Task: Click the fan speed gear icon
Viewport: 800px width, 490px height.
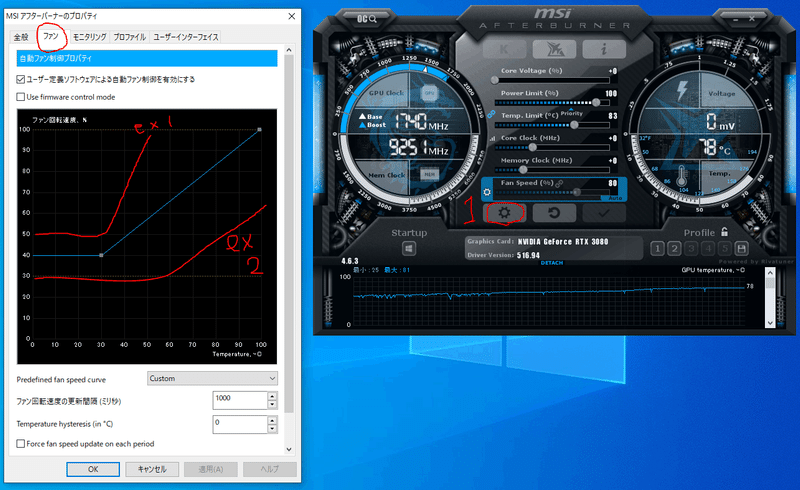Action: (x=487, y=192)
